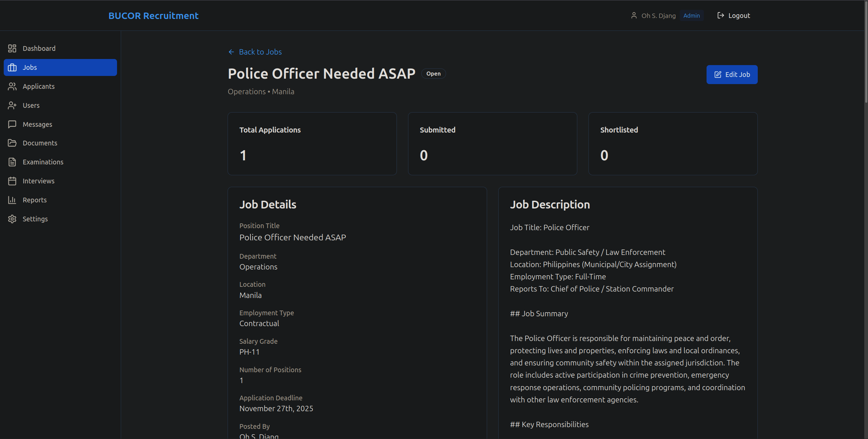The height and width of the screenshot is (439, 868).
Task: Select Reports from the sidebar menu
Action: (x=35, y=200)
